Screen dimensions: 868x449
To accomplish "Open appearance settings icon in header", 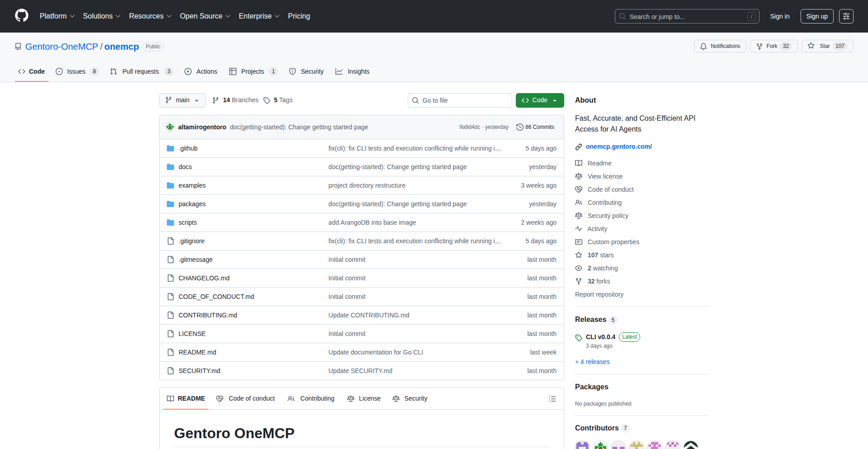I will pos(846,16).
